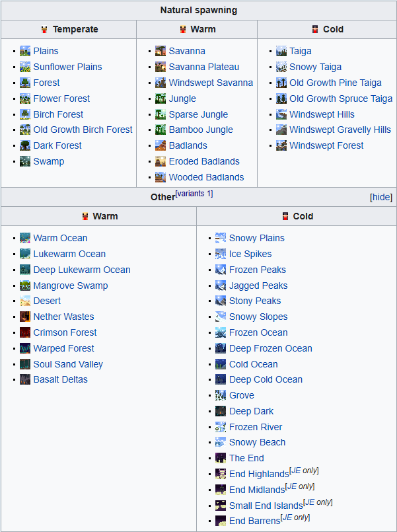The image size is (397, 532).
Task: Click the Small End Islands icon
Action: click(221, 506)
